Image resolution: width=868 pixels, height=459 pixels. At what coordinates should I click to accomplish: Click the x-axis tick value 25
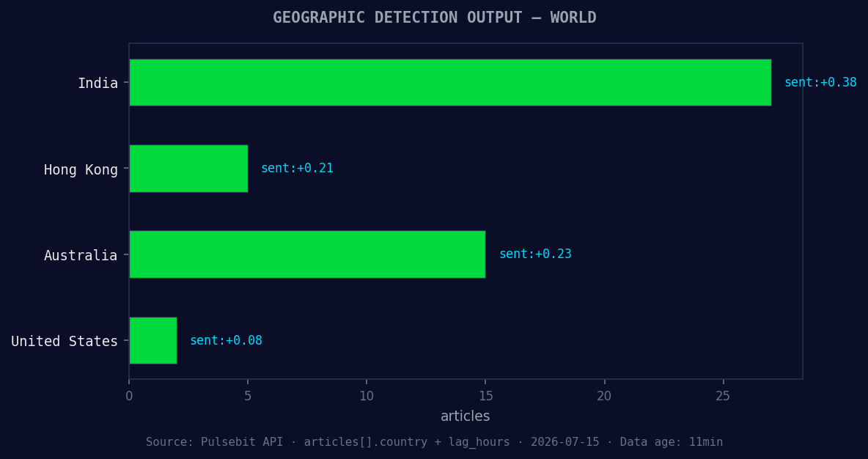tap(723, 396)
